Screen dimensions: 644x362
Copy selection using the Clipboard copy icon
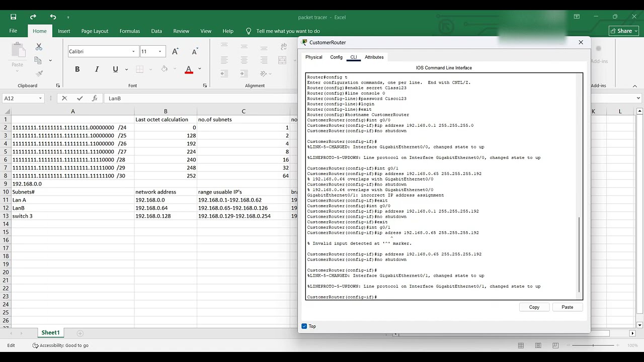(x=38, y=60)
